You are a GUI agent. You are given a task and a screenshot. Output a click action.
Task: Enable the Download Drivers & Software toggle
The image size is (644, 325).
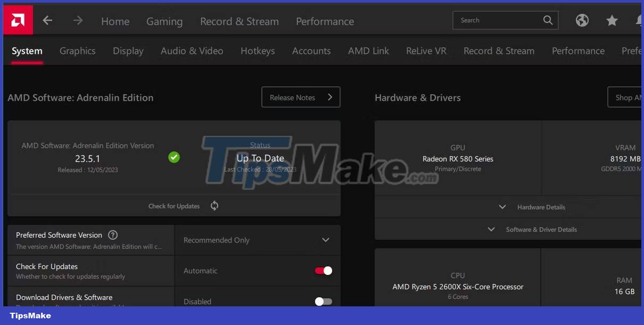[323, 302]
